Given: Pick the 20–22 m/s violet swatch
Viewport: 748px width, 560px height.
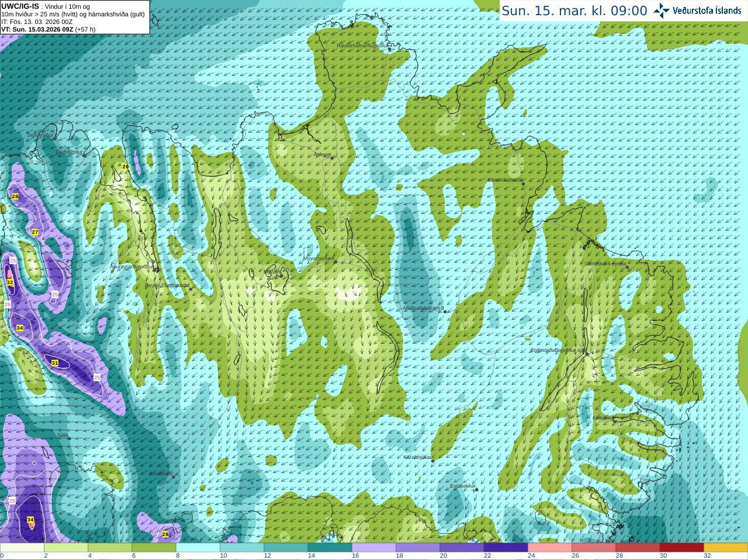Looking at the screenshot, I should (462, 548).
